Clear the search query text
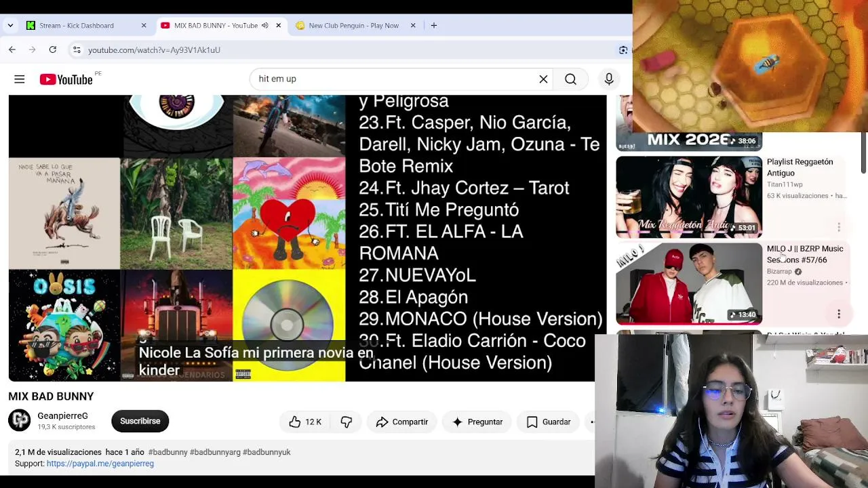The image size is (868, 488). 543,79
